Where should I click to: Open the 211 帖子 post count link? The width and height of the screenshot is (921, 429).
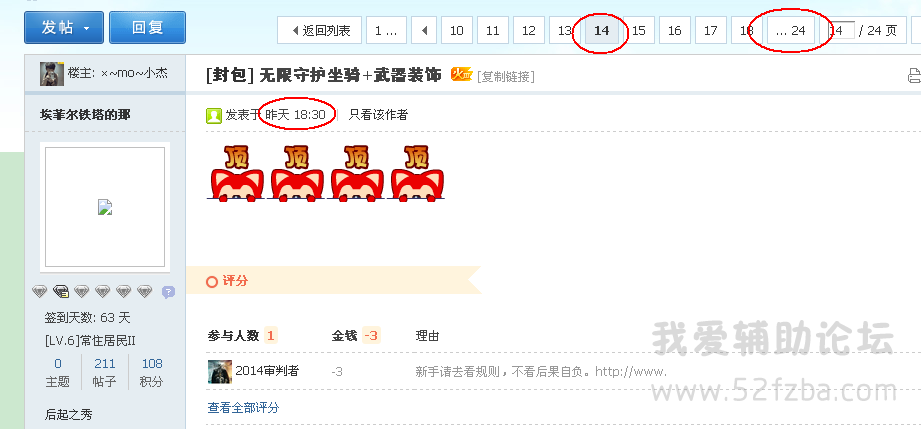(105, 372)
